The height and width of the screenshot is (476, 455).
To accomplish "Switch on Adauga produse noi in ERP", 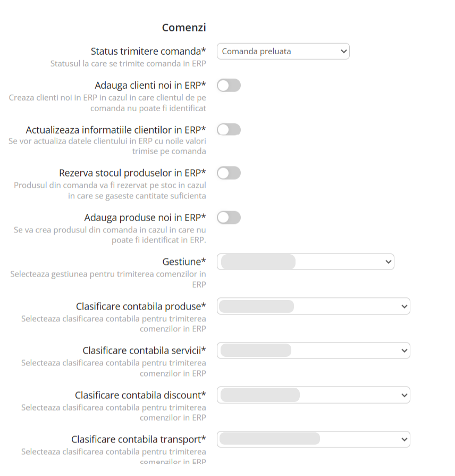I will 229,217.
